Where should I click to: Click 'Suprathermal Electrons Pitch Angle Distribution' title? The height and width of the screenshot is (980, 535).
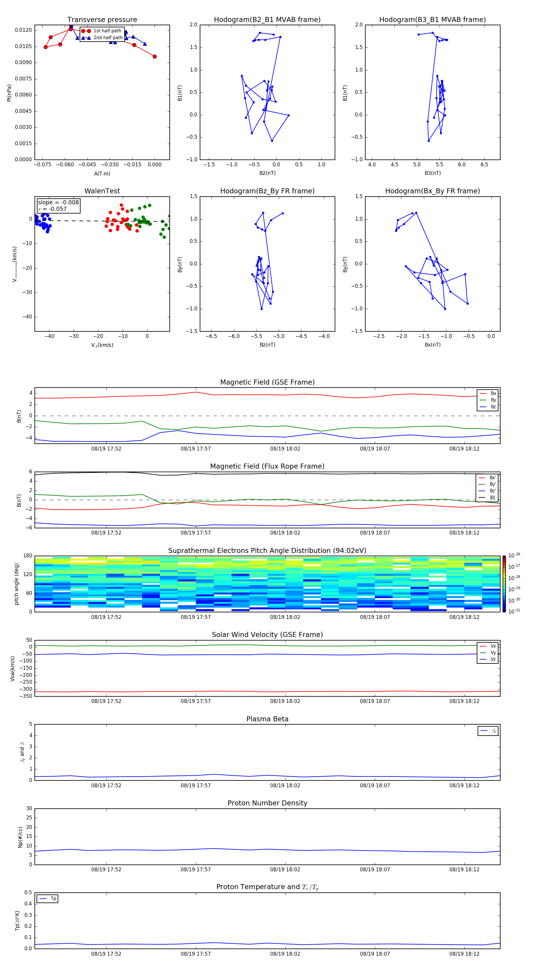pos(267,551)
